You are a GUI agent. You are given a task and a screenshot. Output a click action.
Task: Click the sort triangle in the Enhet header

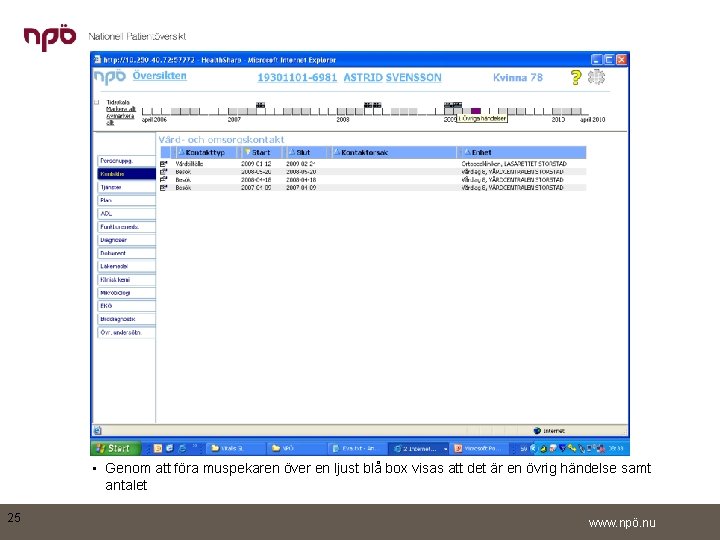pyautogui.click(x=467, y=152)
